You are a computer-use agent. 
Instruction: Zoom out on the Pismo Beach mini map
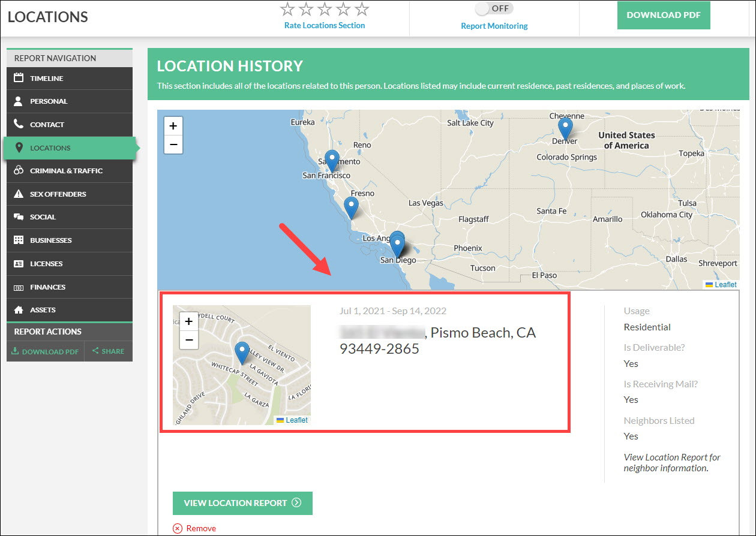(x=188, y=340)
